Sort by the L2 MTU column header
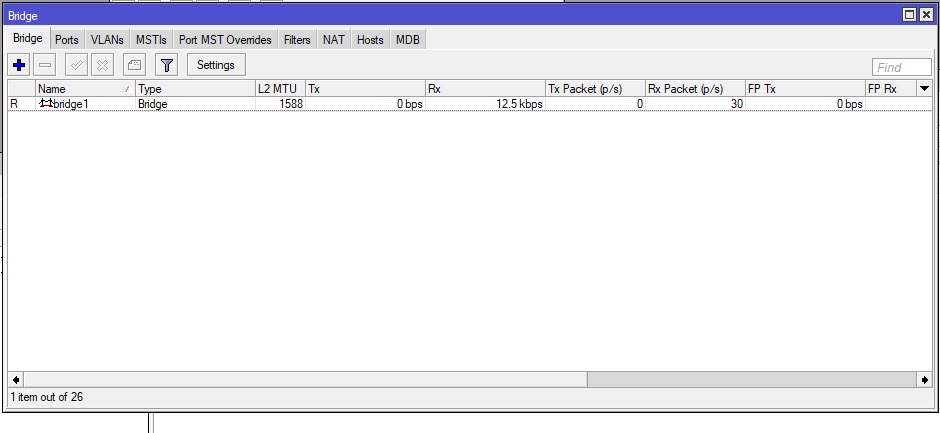 tap(281, 89)
